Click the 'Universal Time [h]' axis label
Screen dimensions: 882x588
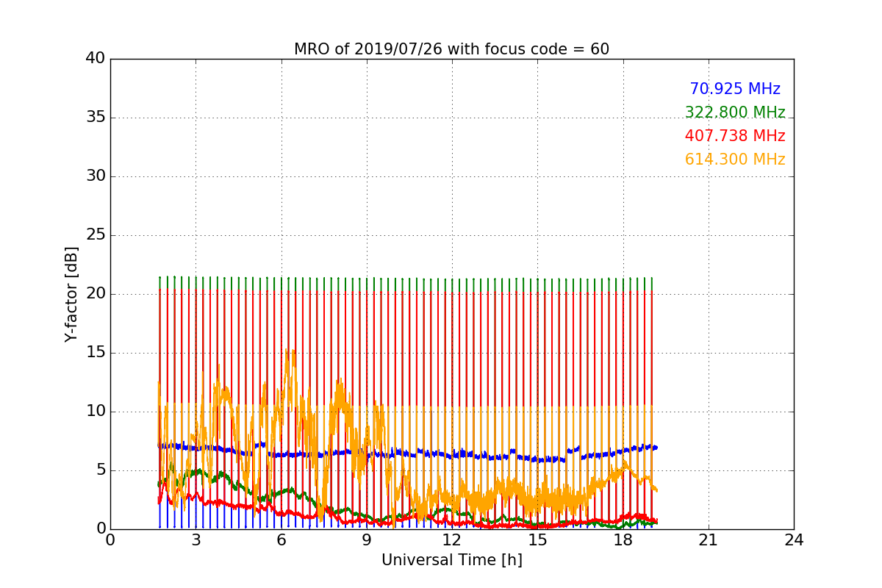[x=451, y=560]
